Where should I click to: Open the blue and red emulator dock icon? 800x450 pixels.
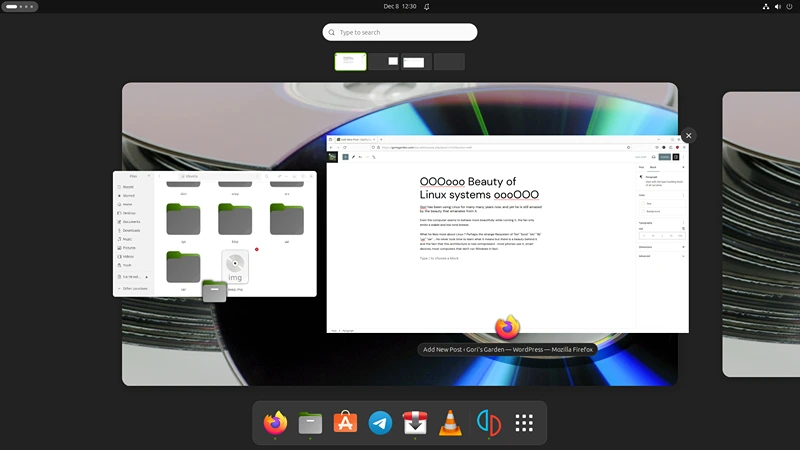point(489,422)
